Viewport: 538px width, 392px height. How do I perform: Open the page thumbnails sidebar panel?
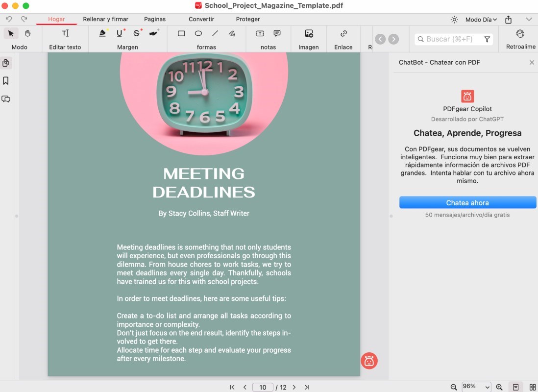[x=6, y=63]
